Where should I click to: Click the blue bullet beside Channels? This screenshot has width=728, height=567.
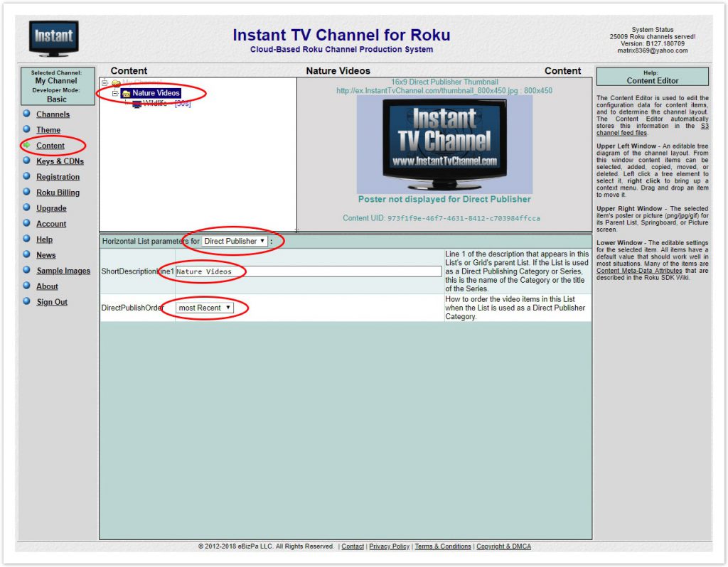[26, 114]
